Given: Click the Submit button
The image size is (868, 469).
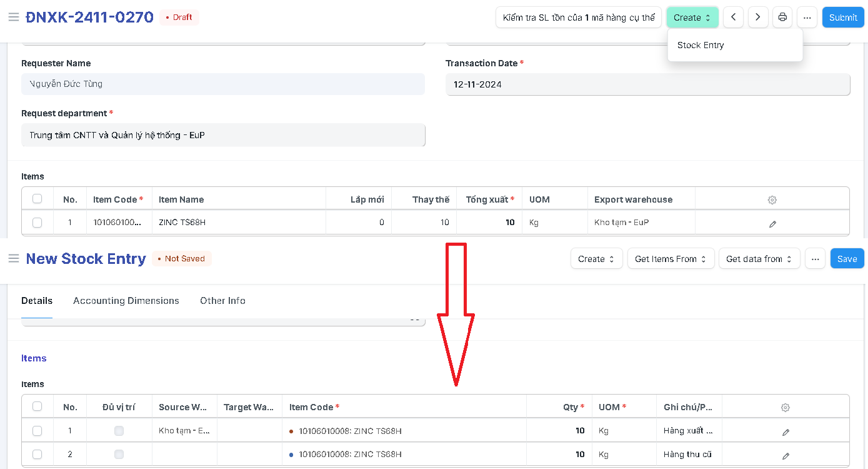Looking at the screenshot, I should tap(843, 18).
